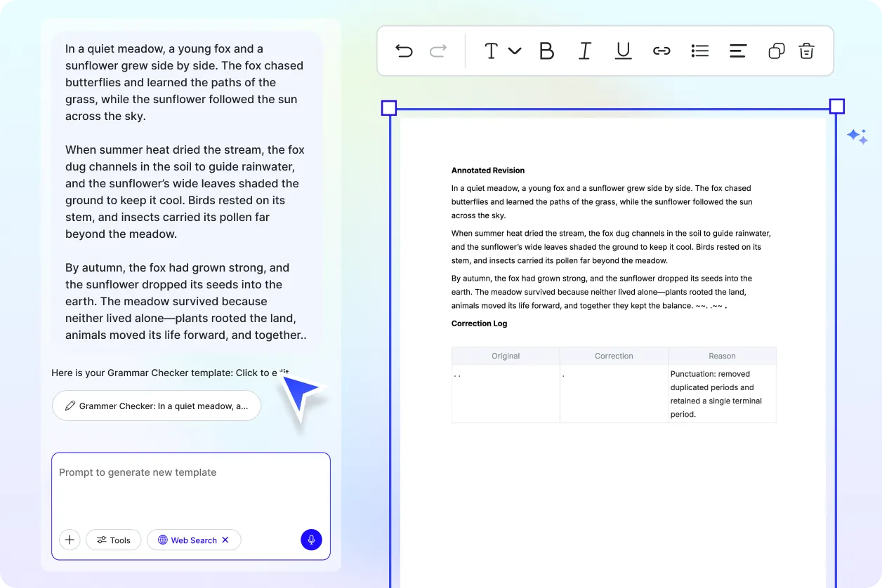
Task: Remove the Web Search filter
Action: click(225, 540)
